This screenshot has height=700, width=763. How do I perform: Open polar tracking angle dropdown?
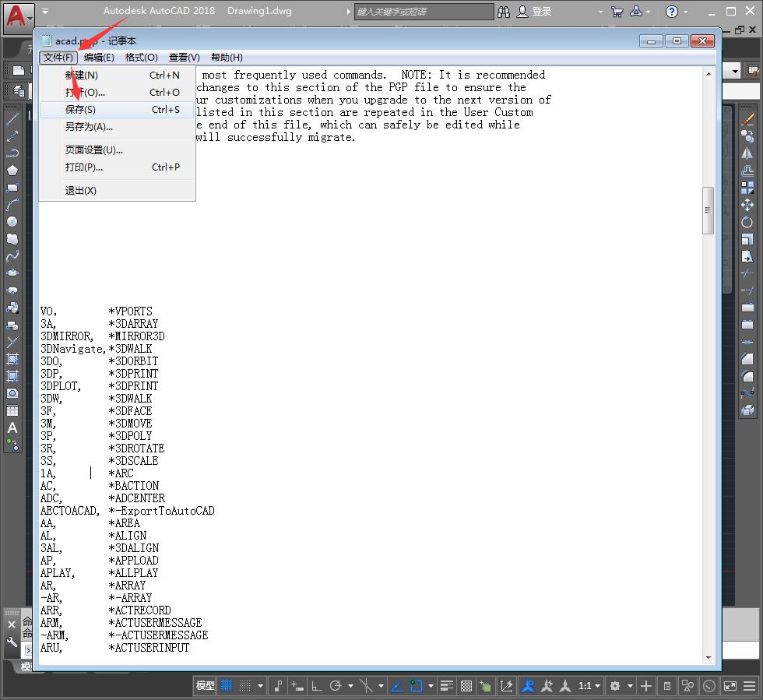coord(350,686)
